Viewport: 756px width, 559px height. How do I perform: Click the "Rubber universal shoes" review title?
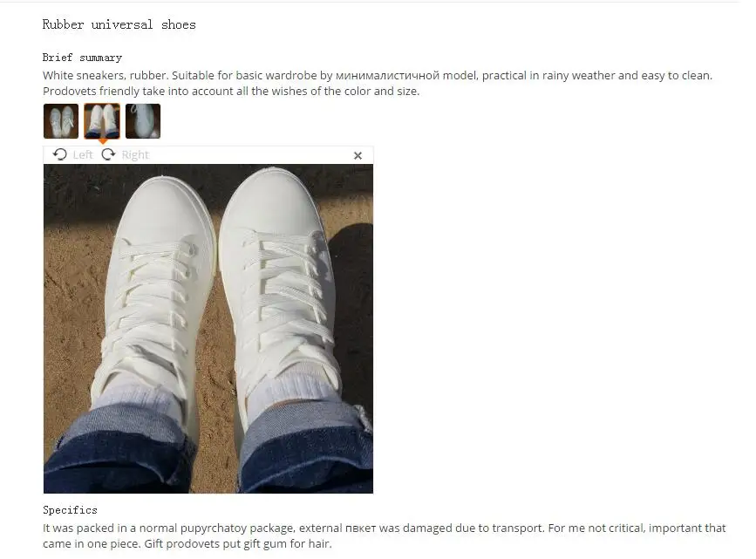pyautogui.click(x=119, y=24)
